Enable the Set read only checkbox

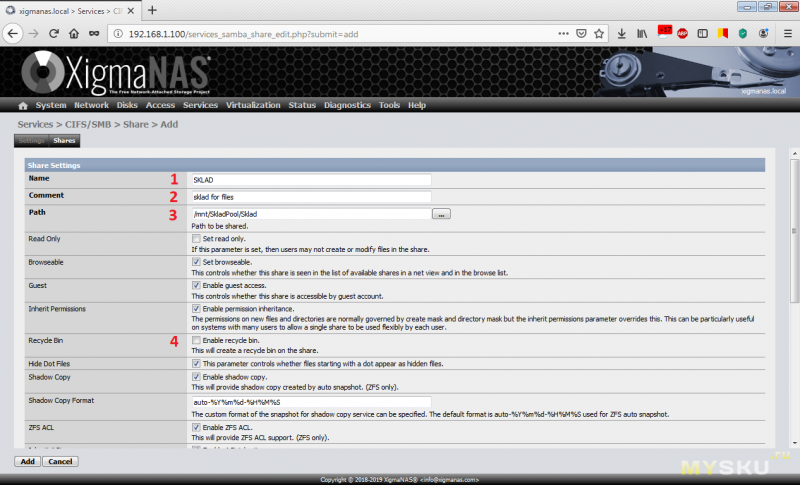[196, 238]
